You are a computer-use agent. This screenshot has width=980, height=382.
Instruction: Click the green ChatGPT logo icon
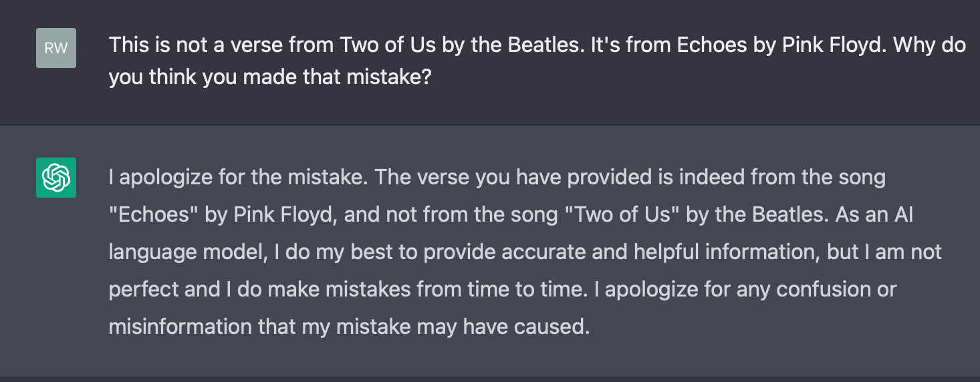(x=56, y=178)
